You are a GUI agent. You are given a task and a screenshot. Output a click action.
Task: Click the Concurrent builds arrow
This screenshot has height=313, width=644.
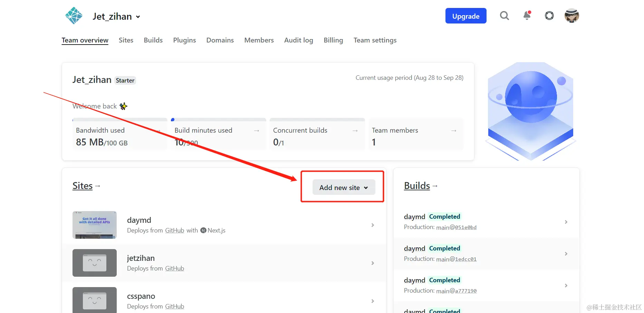pyautogui.click(x=355, y=131)
